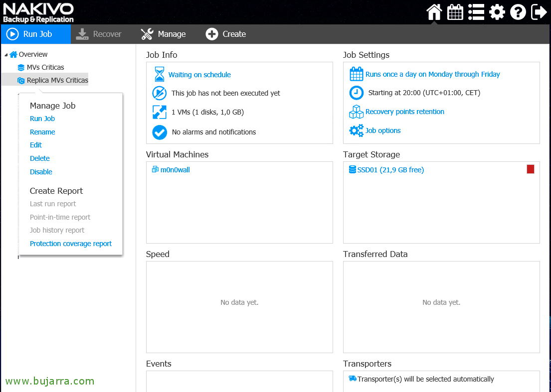Click the SSD01 datastore icon
This screenshot has height=392, width=551.
pos(353,169)
